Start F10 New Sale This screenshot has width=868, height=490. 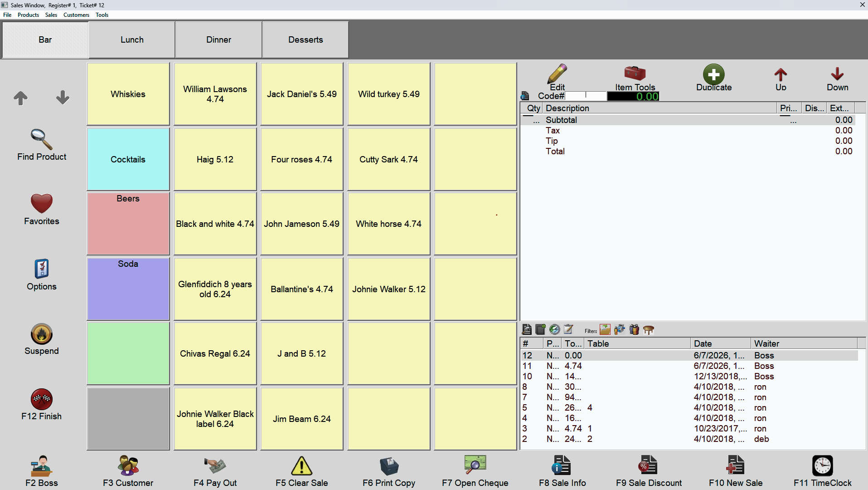[x=736, y=465]
